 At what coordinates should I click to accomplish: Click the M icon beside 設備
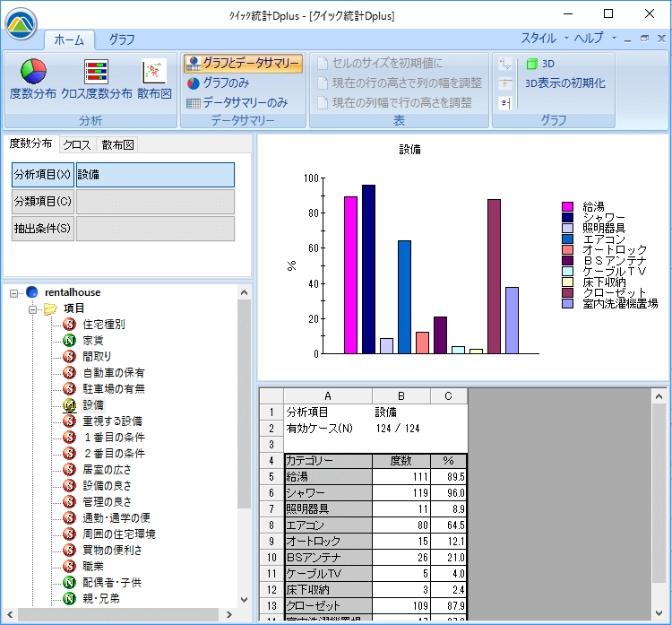click(x=69, y=404)
